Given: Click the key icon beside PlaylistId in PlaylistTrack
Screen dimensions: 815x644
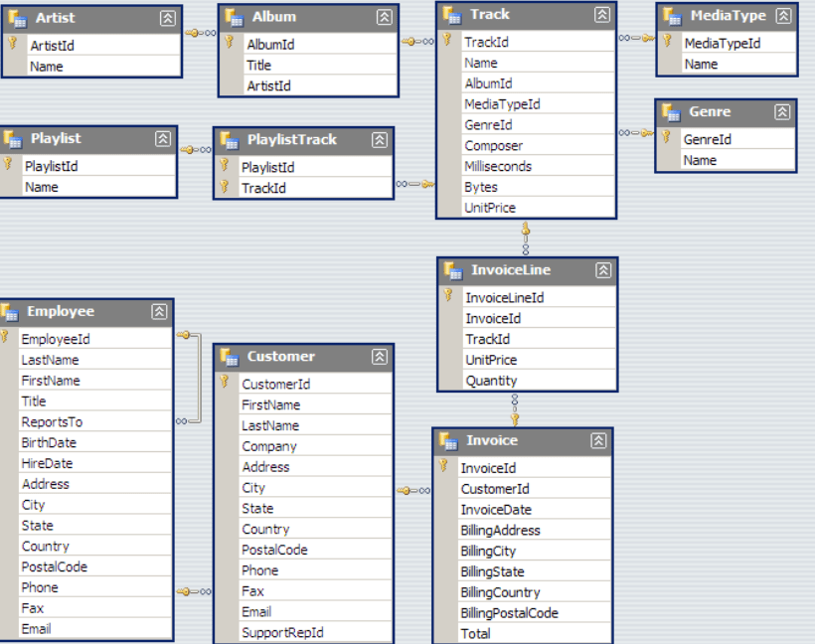Looking at the screenshot, I should [226, 167].
